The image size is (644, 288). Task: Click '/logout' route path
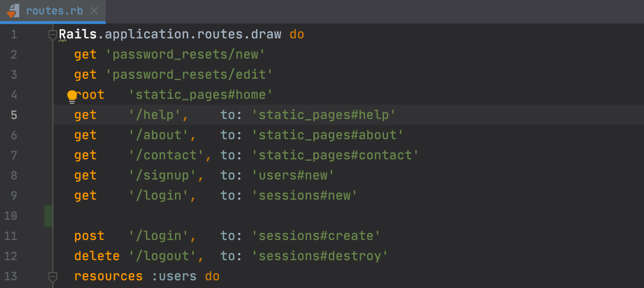point(162,256)
